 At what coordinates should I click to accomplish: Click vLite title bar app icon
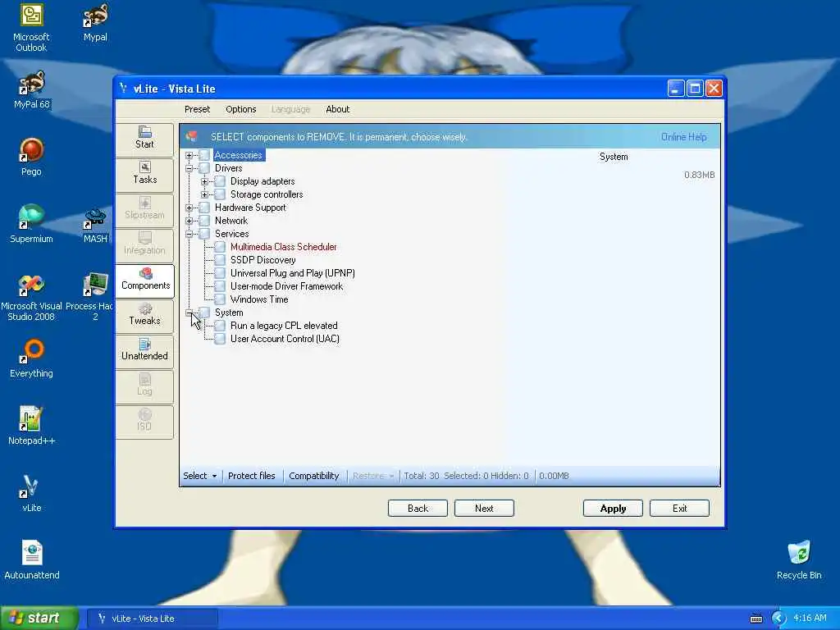(123, 89)
